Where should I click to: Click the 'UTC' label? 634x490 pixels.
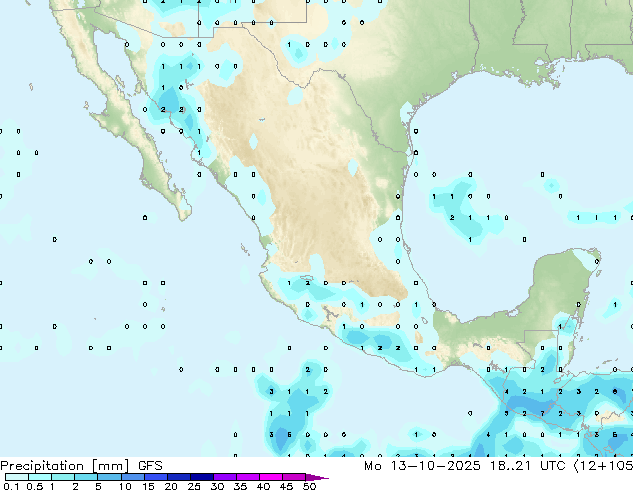tap(553, 466)
